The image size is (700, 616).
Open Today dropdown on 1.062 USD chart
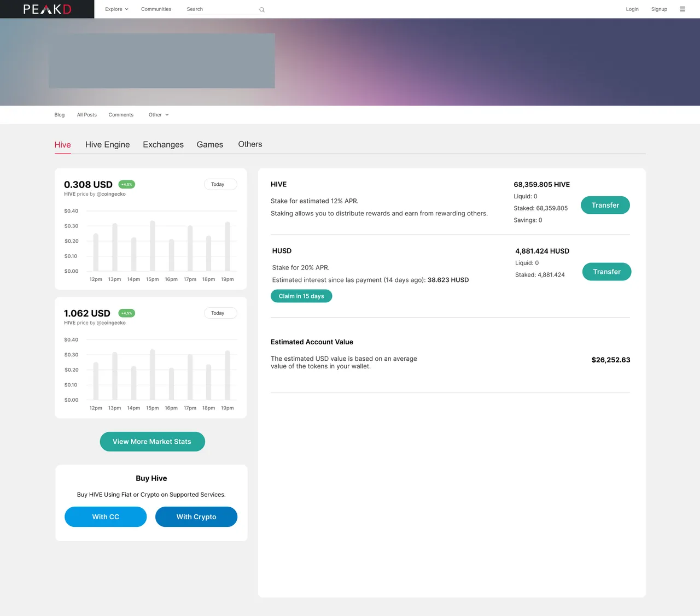pos(220,313)
